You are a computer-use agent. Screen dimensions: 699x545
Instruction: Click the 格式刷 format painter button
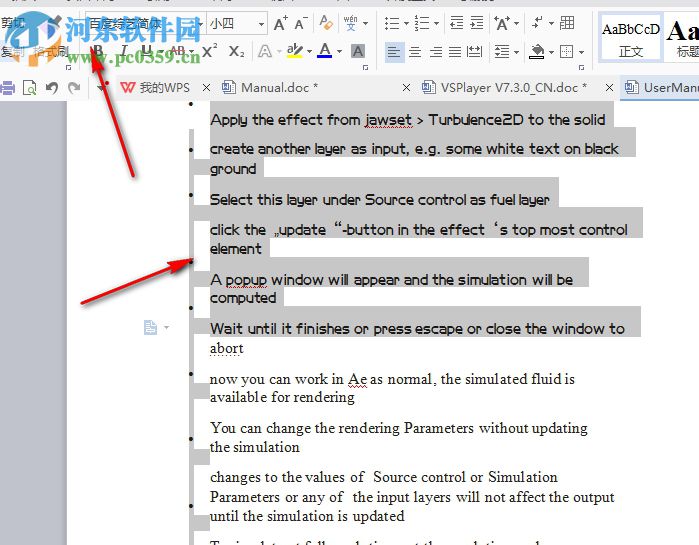coord(50,52)
